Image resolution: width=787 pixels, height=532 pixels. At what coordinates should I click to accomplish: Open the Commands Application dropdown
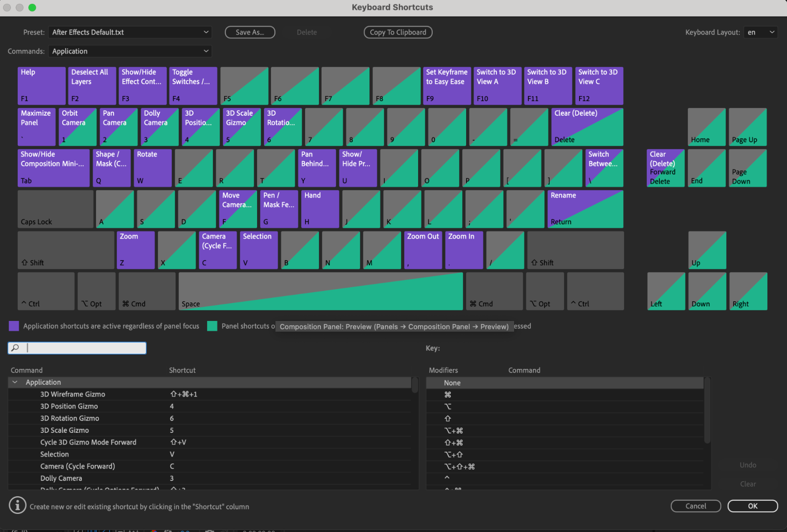pyautogui.click(x=130, y=51)
